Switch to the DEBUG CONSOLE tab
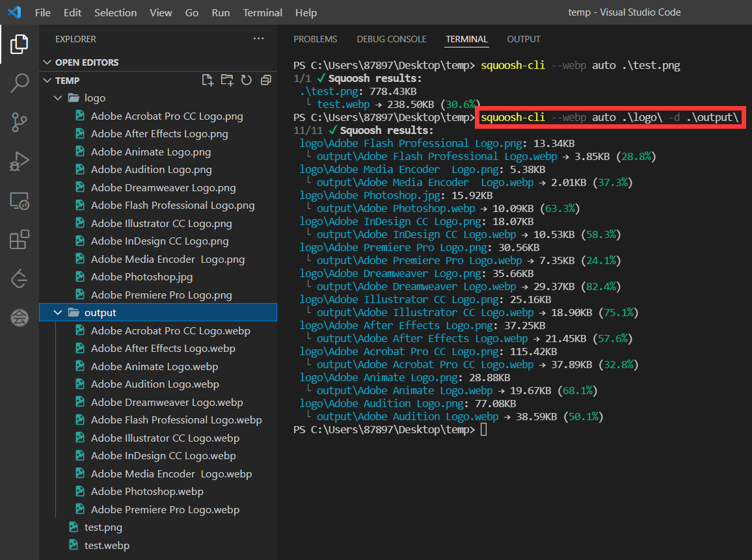752x560 pixels. (392, 39)
